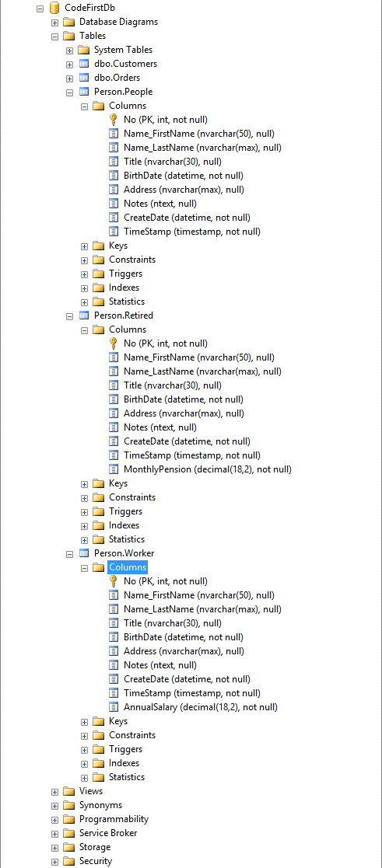Select Indexes label under Person.People
The image size is (382, 868).
tap(124, 288)
